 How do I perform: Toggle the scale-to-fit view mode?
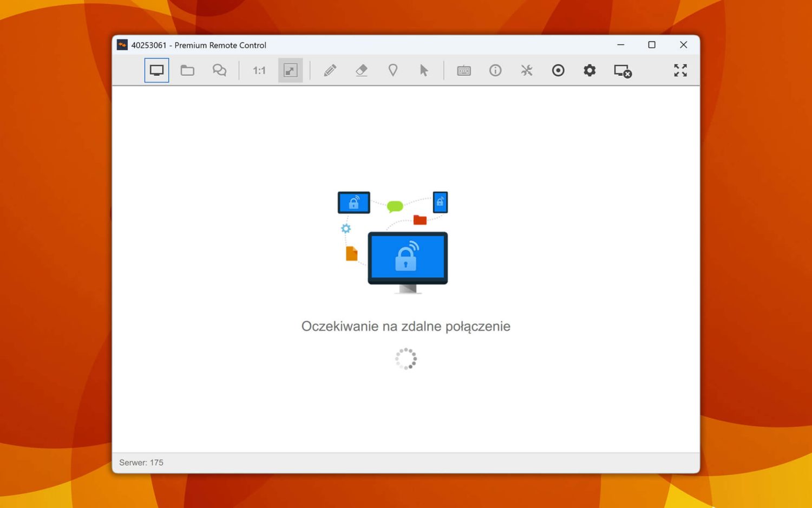[290, 70]
